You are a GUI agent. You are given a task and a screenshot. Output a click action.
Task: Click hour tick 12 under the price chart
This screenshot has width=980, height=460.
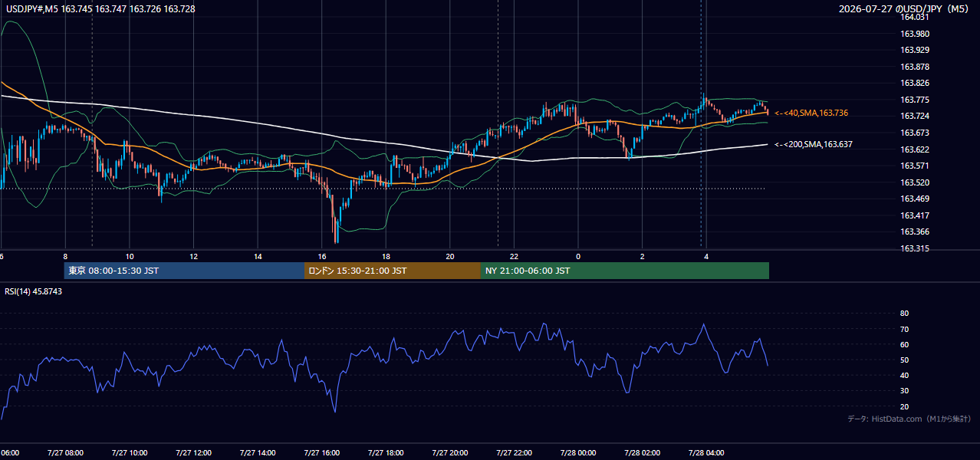193,256
